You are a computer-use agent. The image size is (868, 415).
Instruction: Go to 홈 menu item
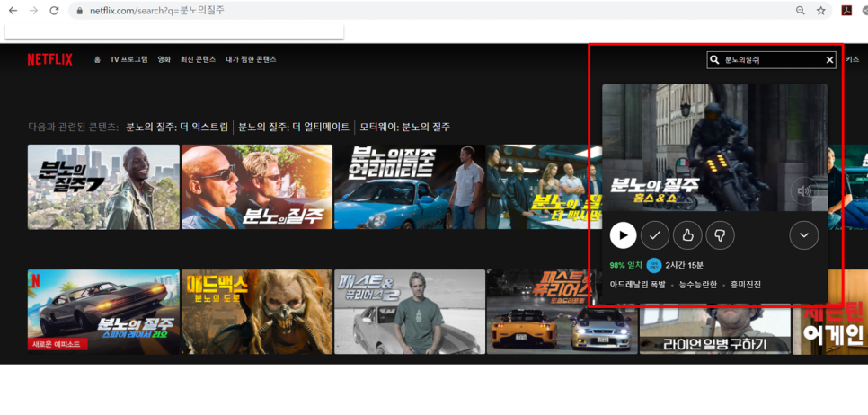97,60
